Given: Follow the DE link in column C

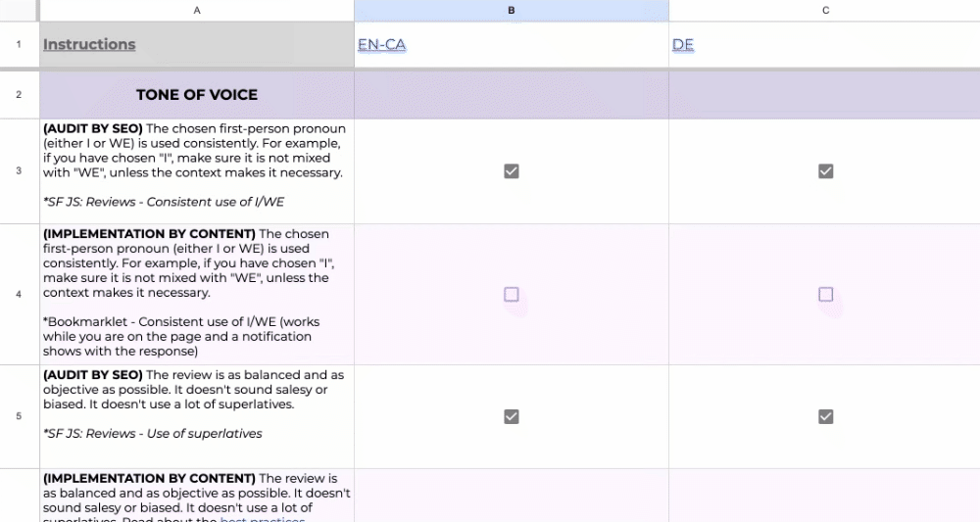Looking at the screenshot, I should coord(683,44).
